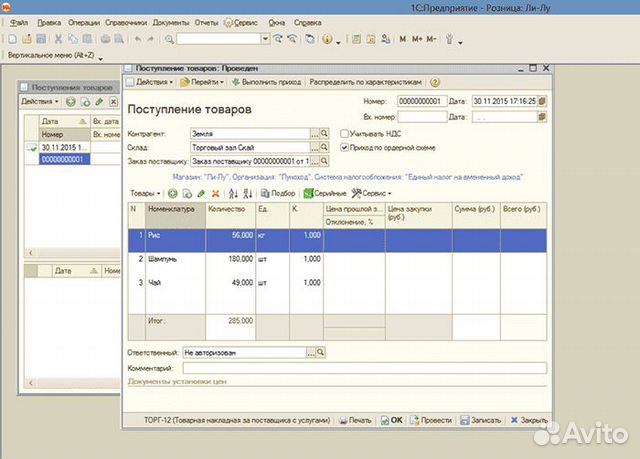The height and width of the screenshot is (459, 640).
Task: Open the Сервис dropdown above goods table
Action: pos(372,193)
